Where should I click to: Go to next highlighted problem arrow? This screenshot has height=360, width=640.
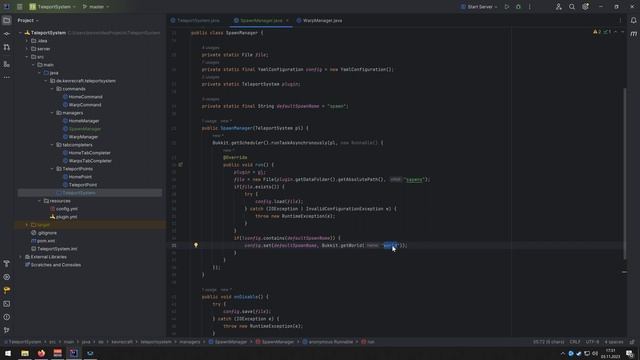point(622,32)
